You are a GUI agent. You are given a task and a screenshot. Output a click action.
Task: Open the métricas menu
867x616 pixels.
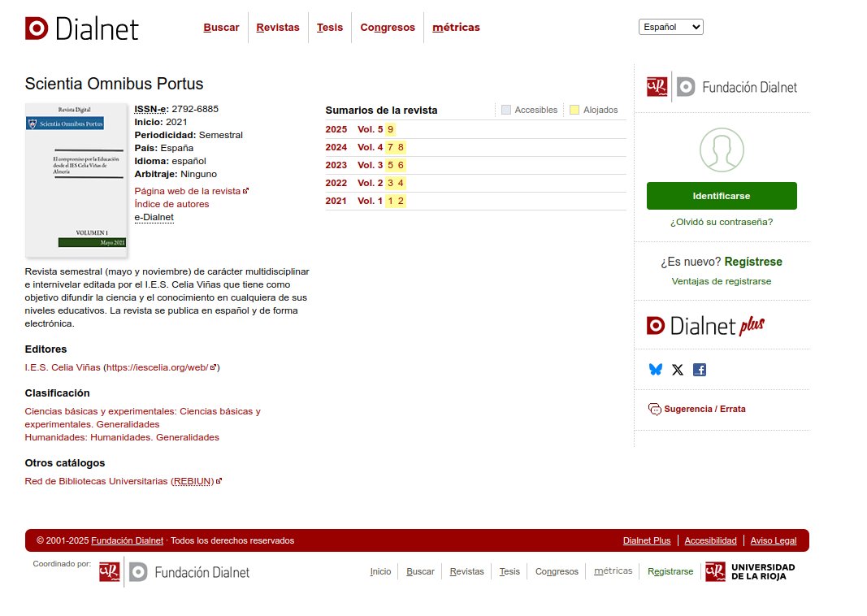coord(456,27)
